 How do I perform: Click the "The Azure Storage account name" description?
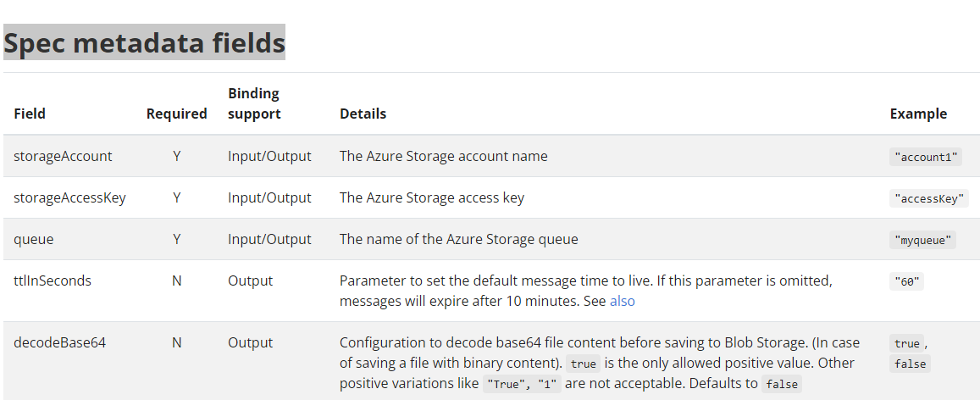443,156
